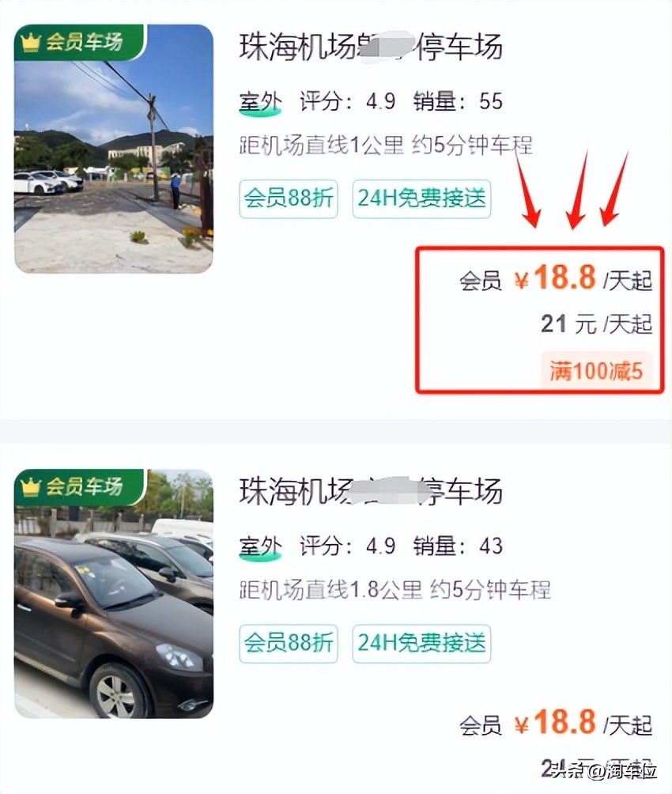
Task: Tap 会员88折 tag on second listing
Action: (288, 643)
